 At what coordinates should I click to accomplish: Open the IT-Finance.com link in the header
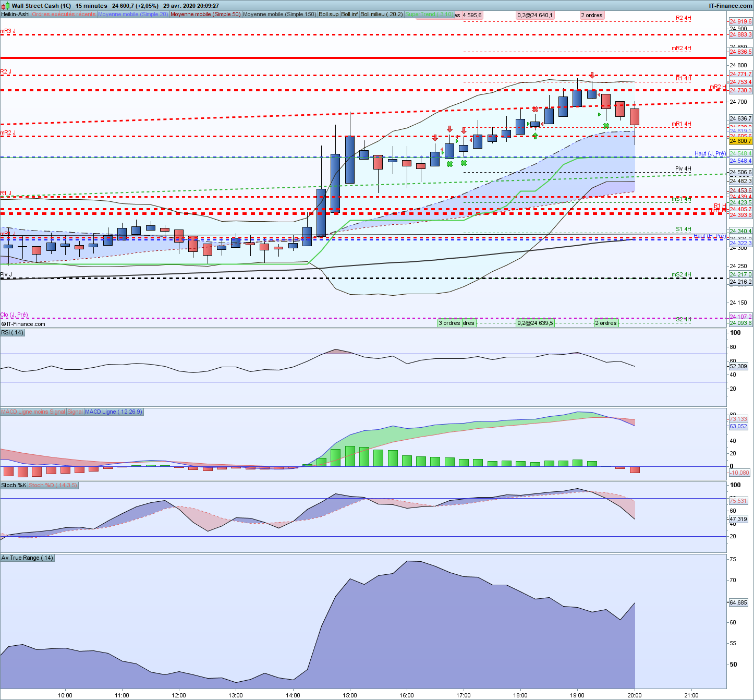731,6
